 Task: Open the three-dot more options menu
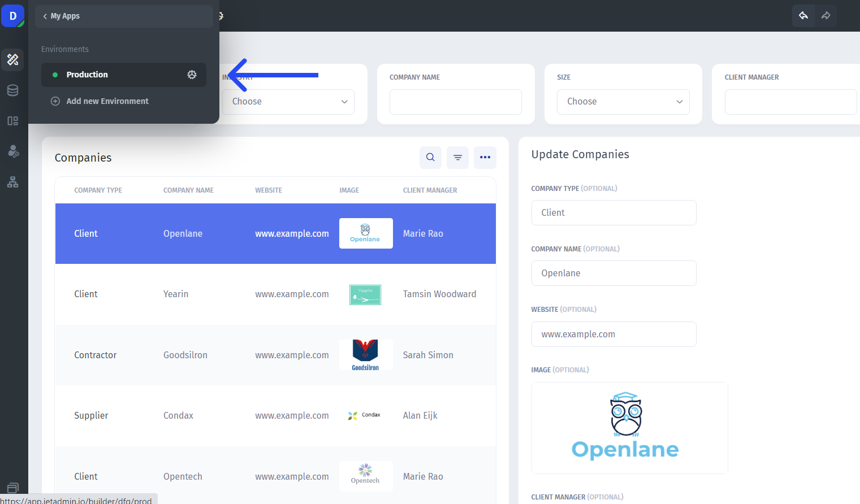485,158
